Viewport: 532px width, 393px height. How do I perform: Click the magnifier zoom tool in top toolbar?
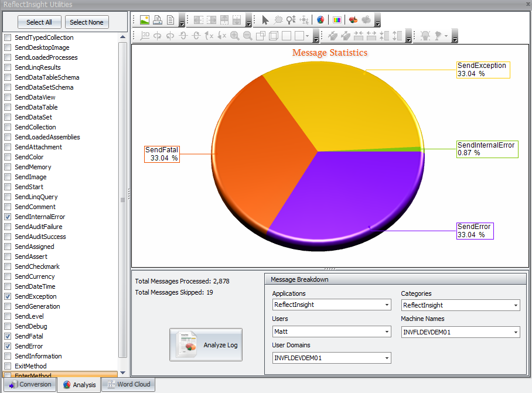point(291,20)
